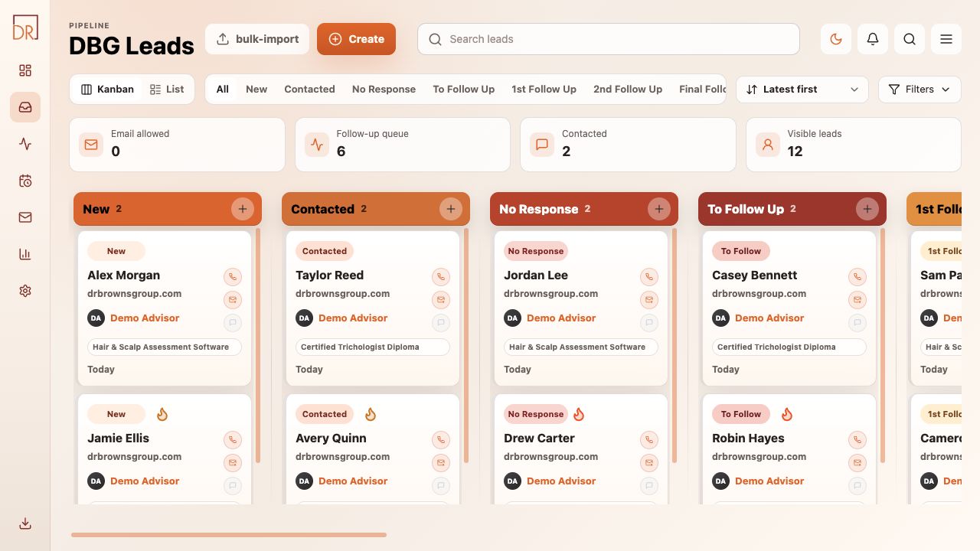Switch to Kanban view
The image size is (980, 551).
[107, 89]
